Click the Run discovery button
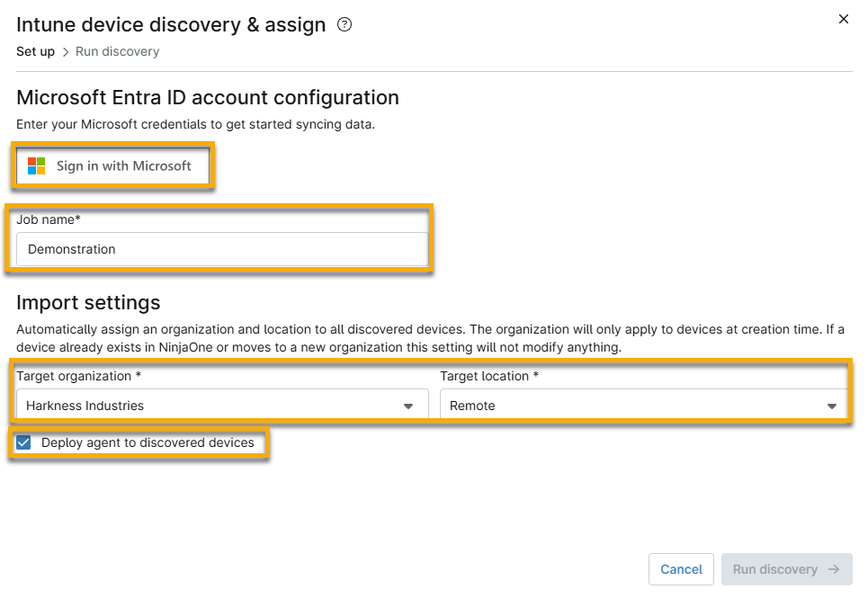Screen dimensions: 868x598 coord(786,569)
